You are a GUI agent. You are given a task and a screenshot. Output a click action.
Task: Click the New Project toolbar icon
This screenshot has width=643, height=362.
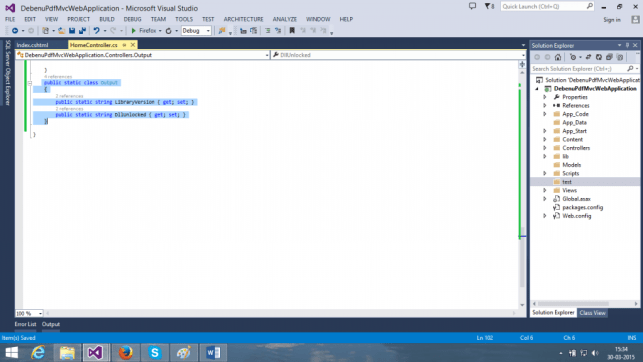[x=46, y=31]
